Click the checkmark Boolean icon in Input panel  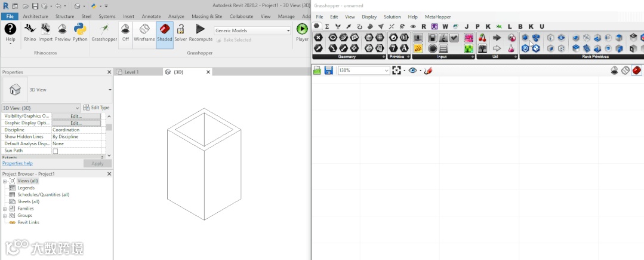(454, 38)
